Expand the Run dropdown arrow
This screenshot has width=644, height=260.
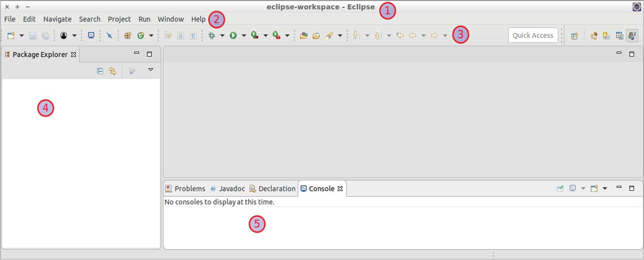click(x=244, y=35)
